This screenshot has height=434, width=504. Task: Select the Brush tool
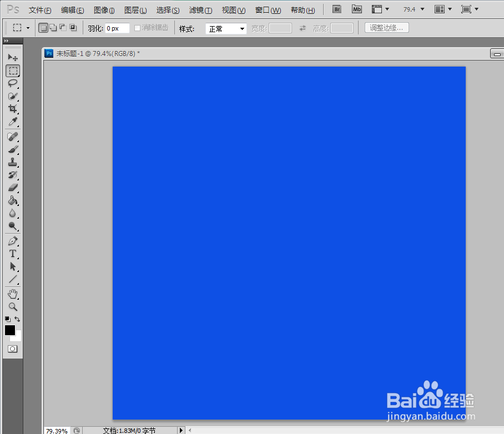13,149
